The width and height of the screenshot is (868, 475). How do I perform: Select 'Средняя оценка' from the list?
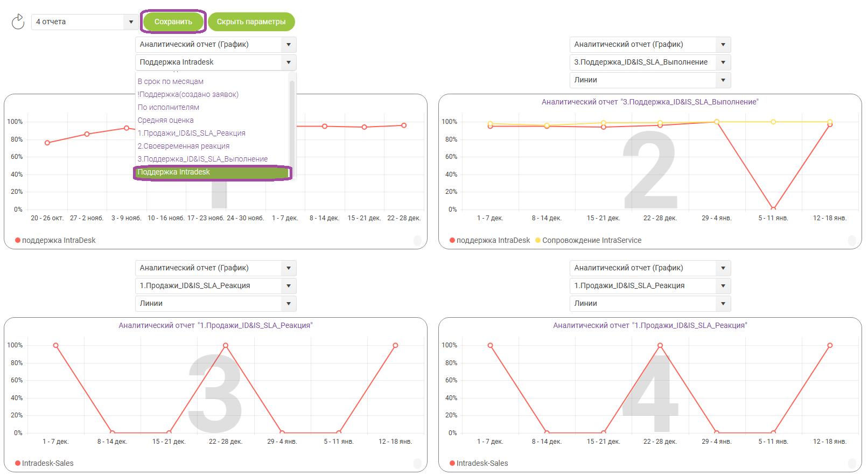point(165,121)
